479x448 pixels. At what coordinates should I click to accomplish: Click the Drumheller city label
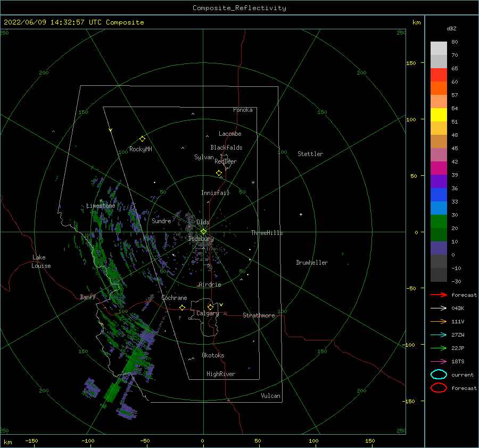coord(312,263)
